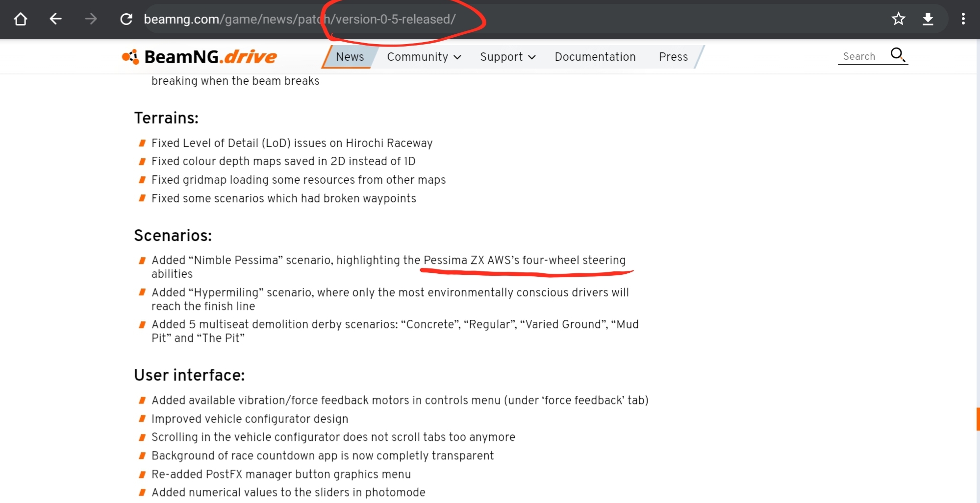Open the three-dot browser menu

pos(963,19)
